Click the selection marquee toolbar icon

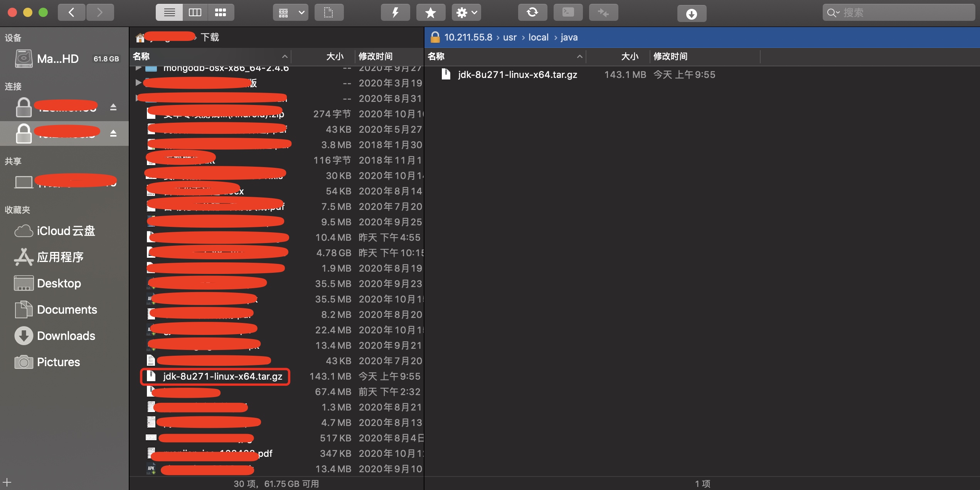(328, 13)
